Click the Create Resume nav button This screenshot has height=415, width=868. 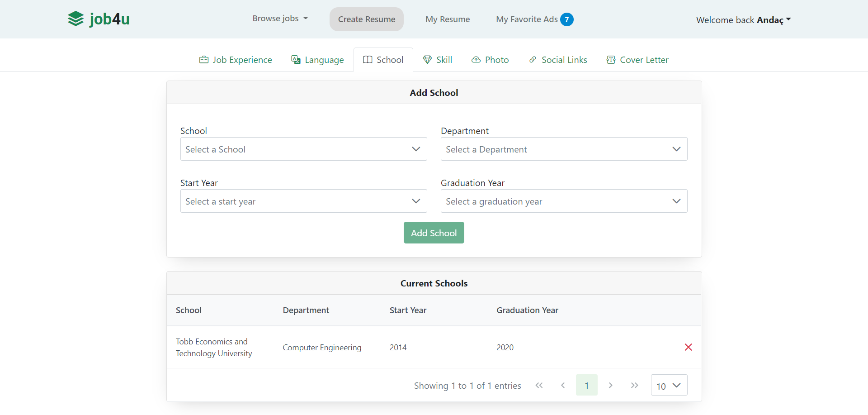[x=367, y=19]
